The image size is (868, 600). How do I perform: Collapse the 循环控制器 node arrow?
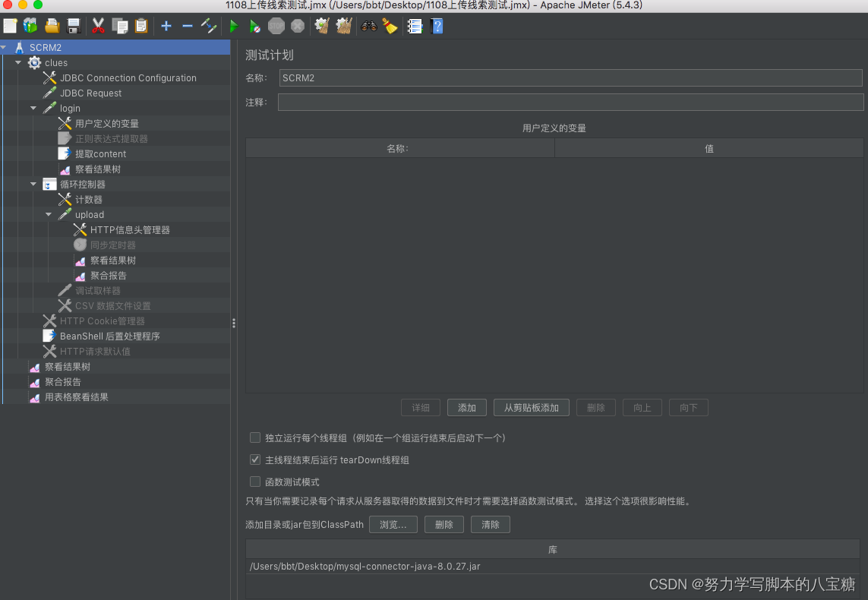(33, 184)
